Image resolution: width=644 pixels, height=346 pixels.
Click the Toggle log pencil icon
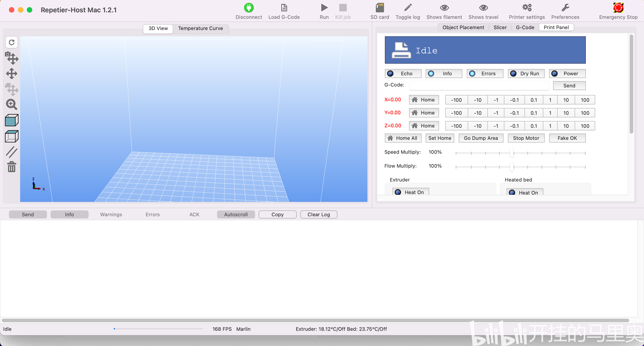407,8
